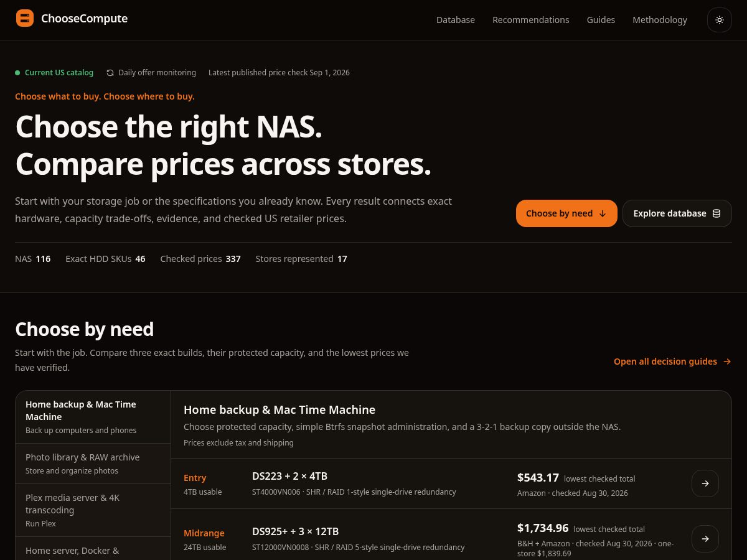Click the ST4000VN006 drive spec line

tap(354, 492)
